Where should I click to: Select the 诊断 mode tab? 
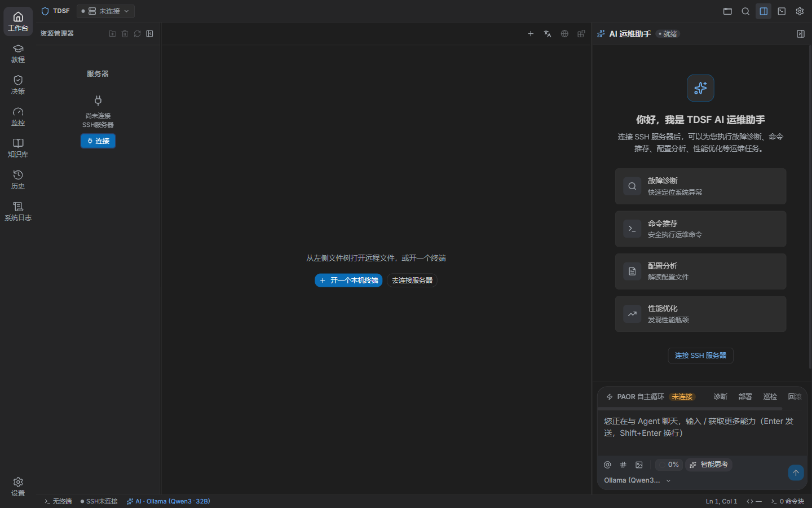click(x=721, y=397)
